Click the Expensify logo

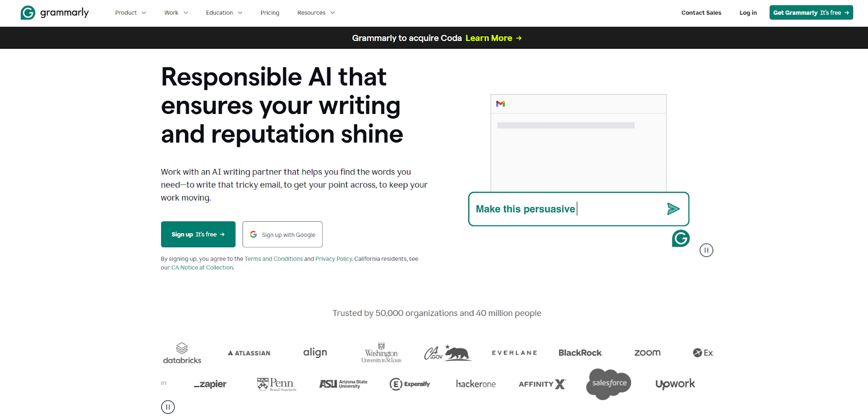click(410, 384)
